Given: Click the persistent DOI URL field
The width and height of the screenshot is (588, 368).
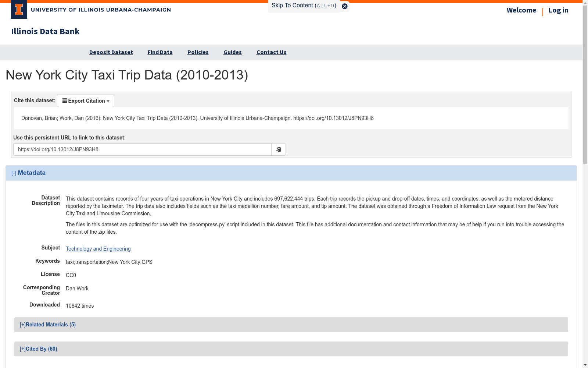Looking at the screenshot, I should pyautogui.click(x=142, y=149).
